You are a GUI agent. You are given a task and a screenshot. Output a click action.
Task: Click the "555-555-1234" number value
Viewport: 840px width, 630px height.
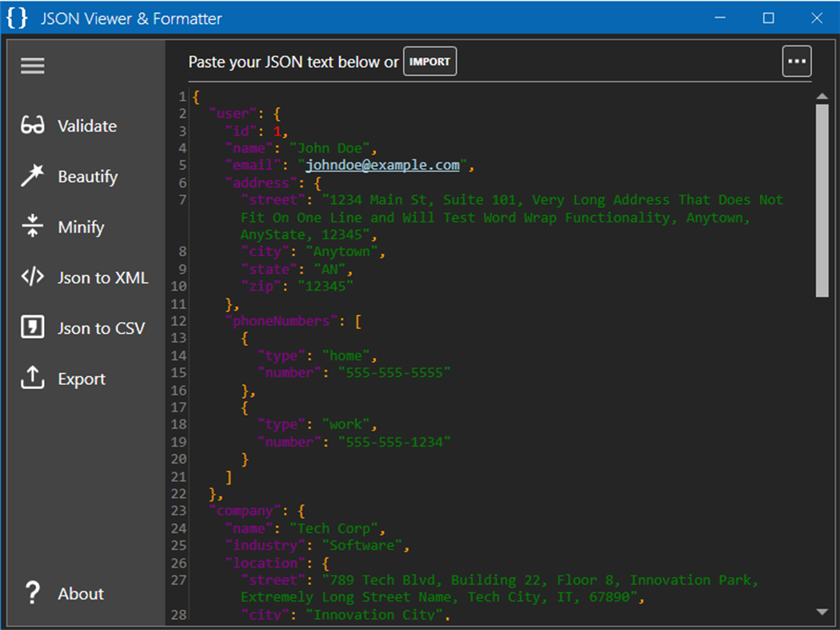point(394,442)
